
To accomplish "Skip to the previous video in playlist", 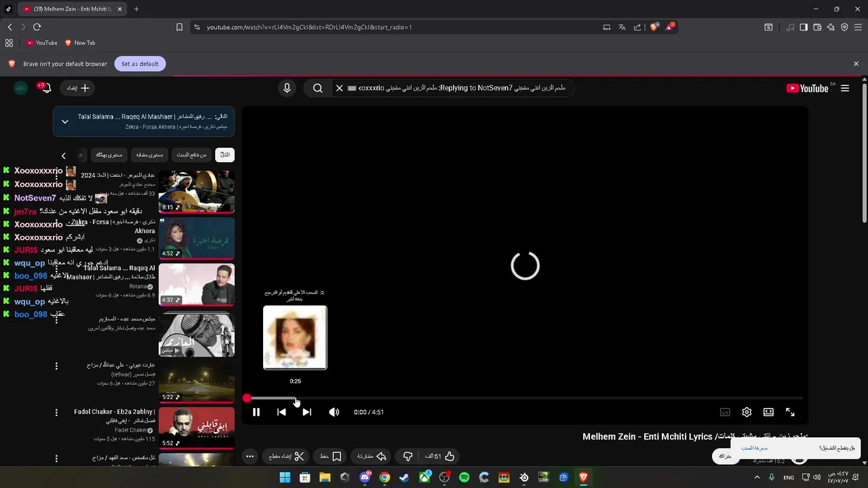I will click(x=281, y=412).
